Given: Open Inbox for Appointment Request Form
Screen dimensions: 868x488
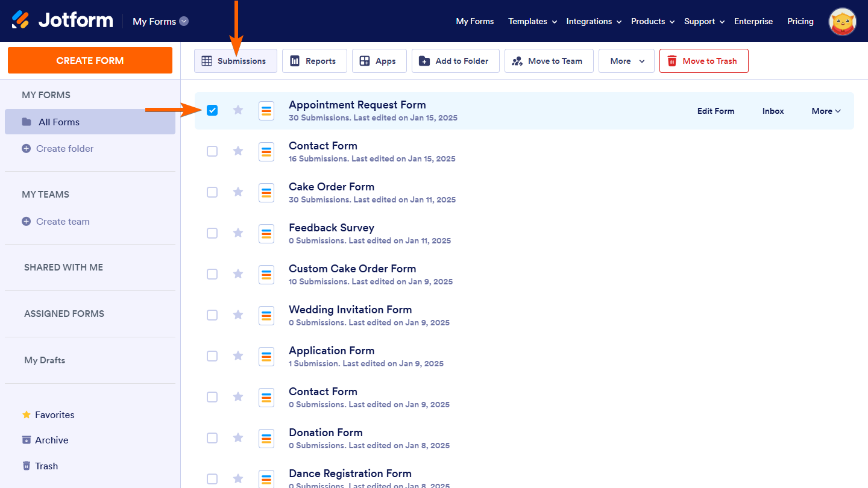Looking at the screenshot, I should [773, 111].
